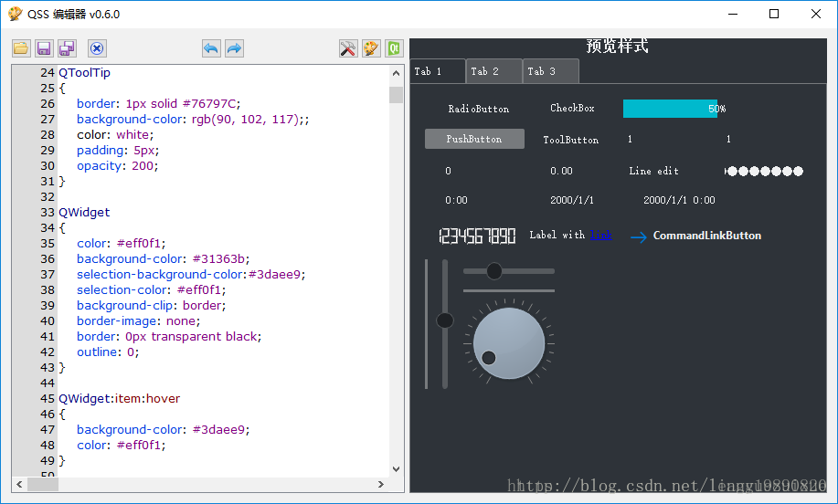Click the vertical progress bar beside slider
This screenshot has height=504, width=838.
point(427,324)
